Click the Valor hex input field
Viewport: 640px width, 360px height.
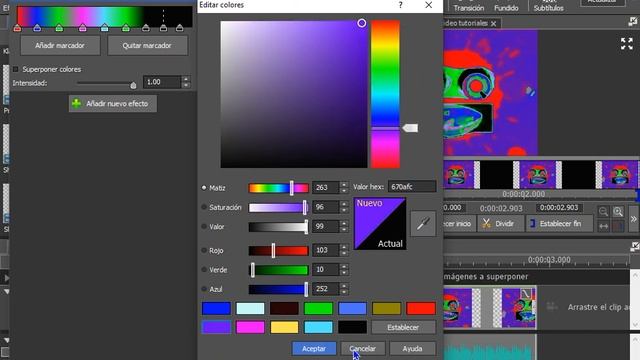pos(412,187)
